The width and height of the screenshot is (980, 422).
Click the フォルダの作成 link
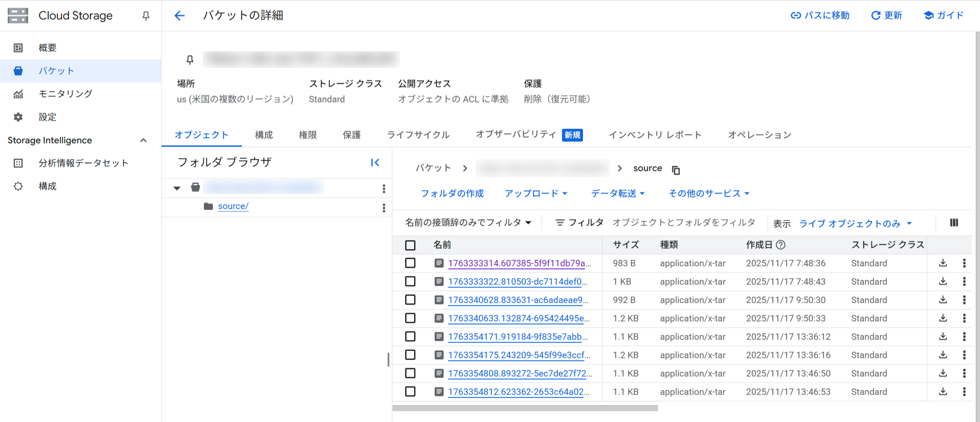point(452,193)
